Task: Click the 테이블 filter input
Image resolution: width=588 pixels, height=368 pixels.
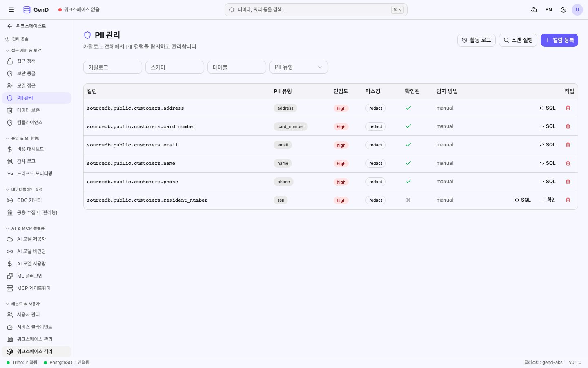Action: [237, 67]
